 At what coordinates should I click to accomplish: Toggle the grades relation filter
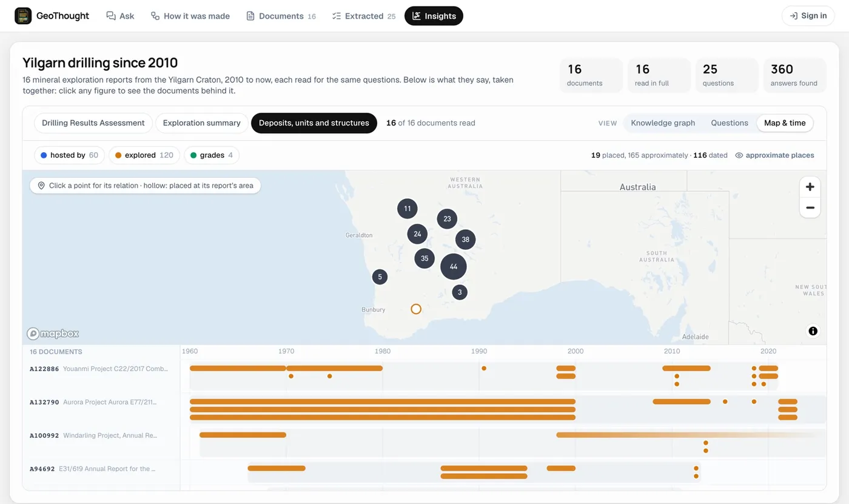212,155
